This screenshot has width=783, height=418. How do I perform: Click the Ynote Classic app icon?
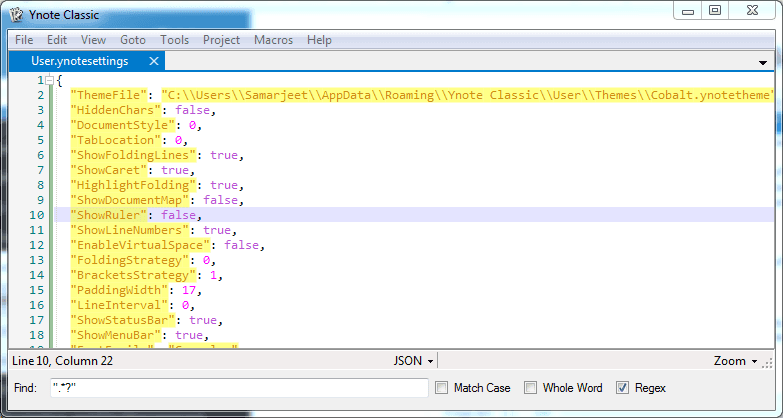coord(16,15)
